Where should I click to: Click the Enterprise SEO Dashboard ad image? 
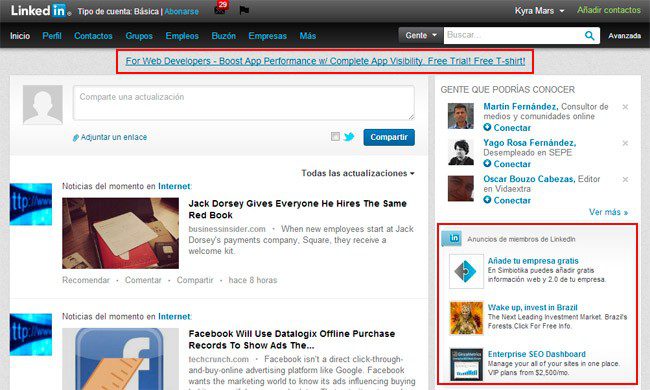(x=466, y=364)
